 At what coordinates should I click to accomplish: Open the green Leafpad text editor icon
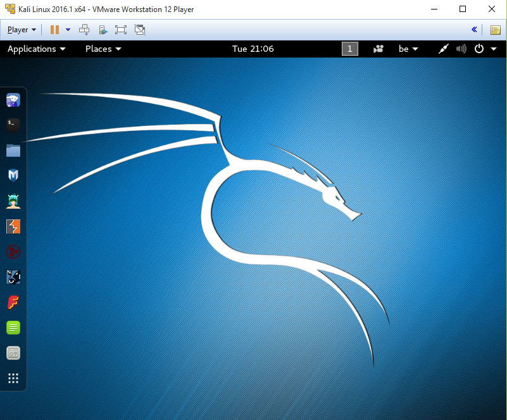[13, 328]
